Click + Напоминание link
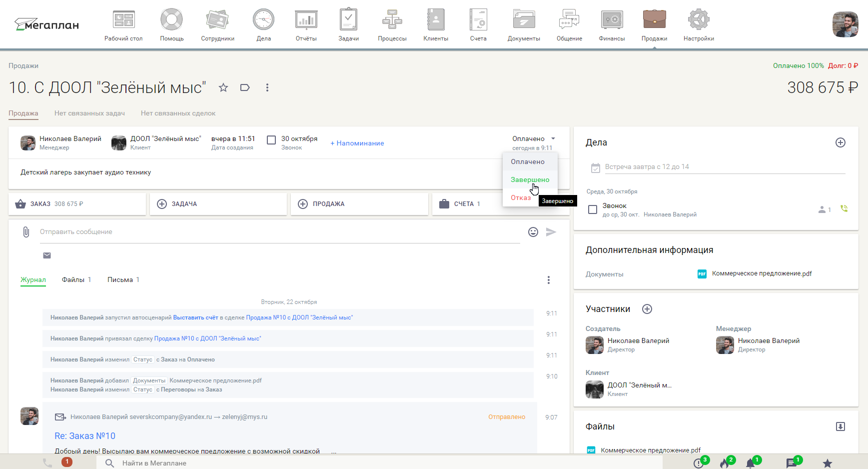Viewport: 868px width, 469px height. 357,143
